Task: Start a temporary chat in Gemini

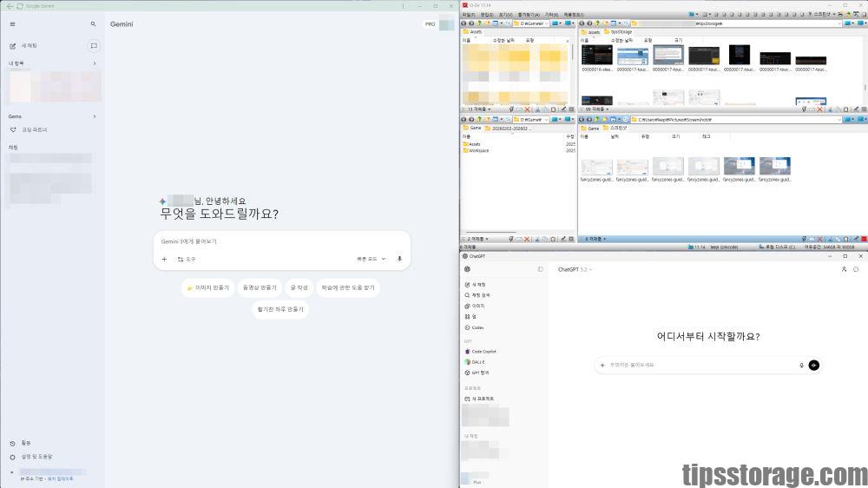Action: 94,45
